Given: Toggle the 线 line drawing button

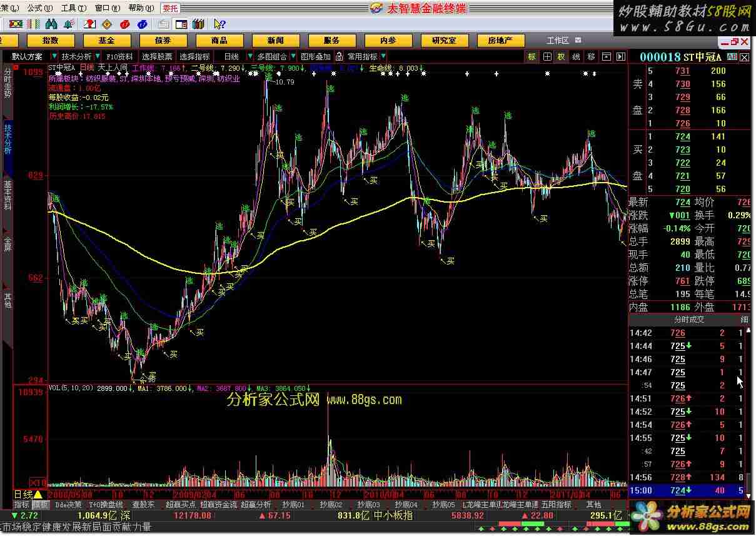Looking at the screenshot, I should coord(576,56).
